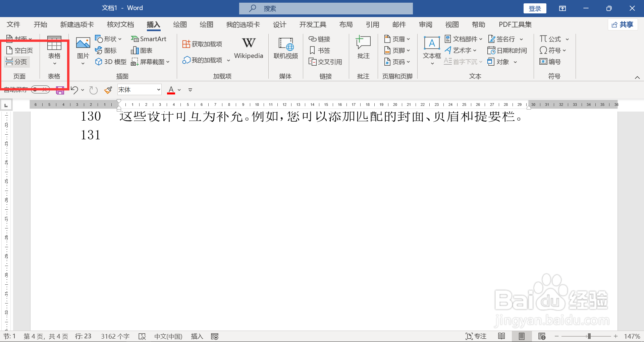Image resolution: width=644 pixels, height=342 pixels.
Task: Apply the red font color
Action: 171,90
